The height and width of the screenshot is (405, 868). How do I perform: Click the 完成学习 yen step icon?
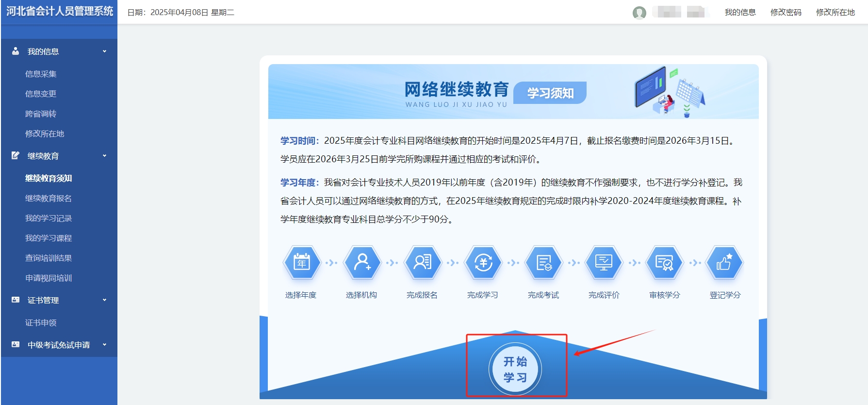pyautogui.click(x=483, y=263)
